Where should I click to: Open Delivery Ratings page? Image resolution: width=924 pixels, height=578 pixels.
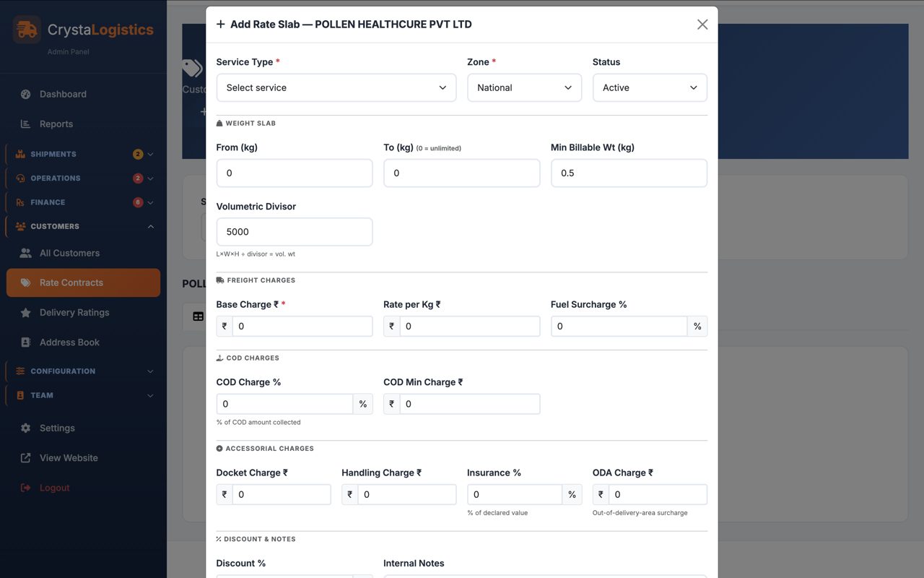83,313
